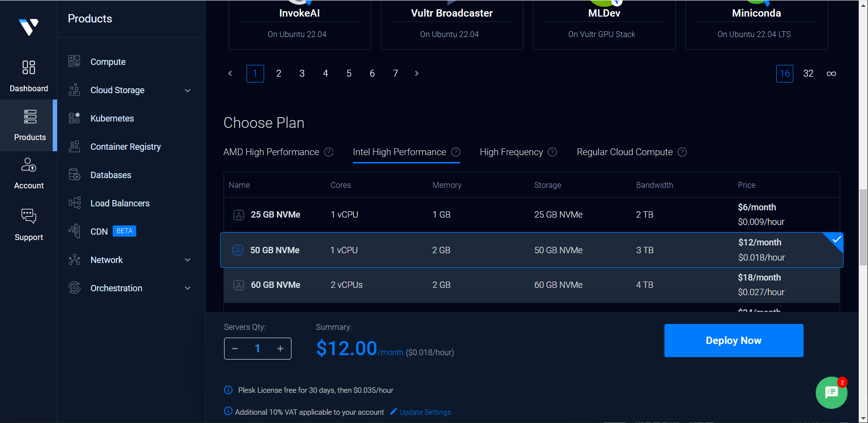
Task: Click the Update Settings pencil icon
Action: (x=393, y=411)
